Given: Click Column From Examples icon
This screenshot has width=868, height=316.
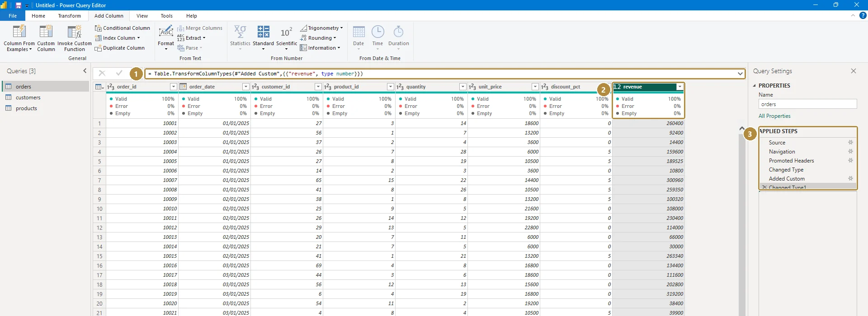Looking at the screenshot, I should [19, 32].
